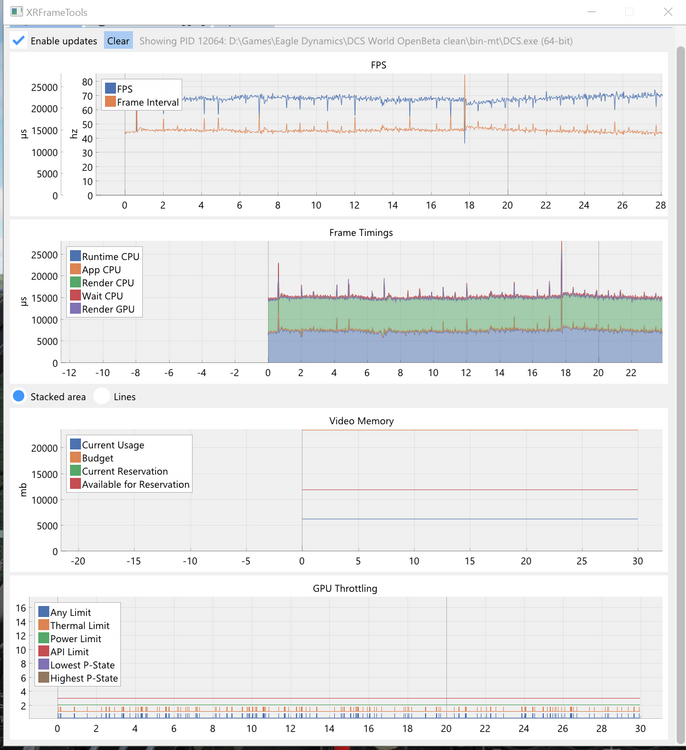
Task: Click the FPS legend blue swatch
Action: (x=111, y=88)
